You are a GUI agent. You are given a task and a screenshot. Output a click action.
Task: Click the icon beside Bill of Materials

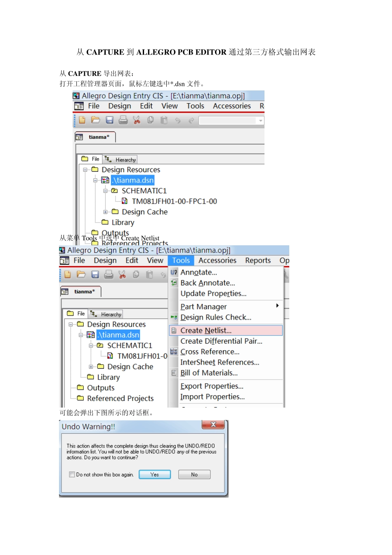(x=174, y=373)
